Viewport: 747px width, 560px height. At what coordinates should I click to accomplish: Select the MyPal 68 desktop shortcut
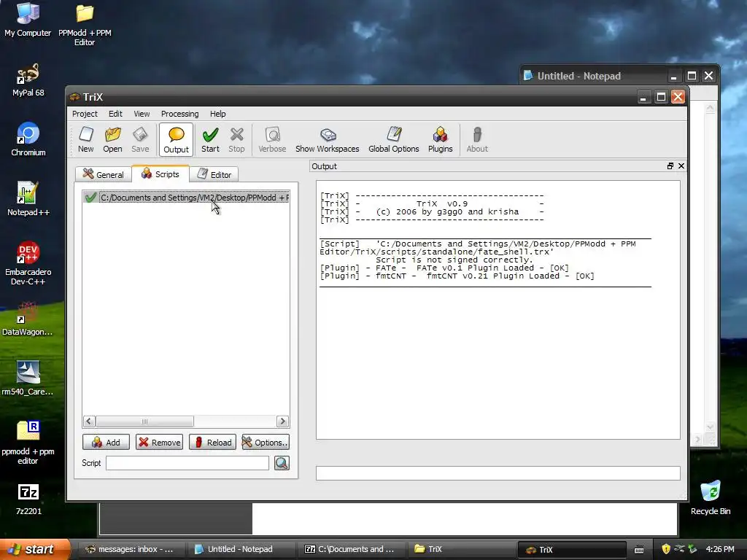[x=28, y=80]
